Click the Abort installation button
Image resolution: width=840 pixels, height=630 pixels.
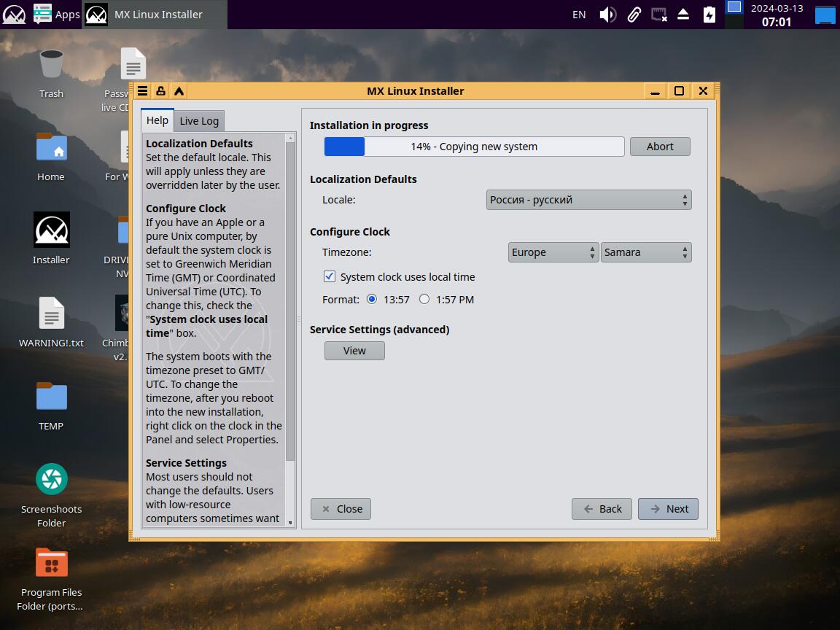pyautogui.click(x=660, y=147)
